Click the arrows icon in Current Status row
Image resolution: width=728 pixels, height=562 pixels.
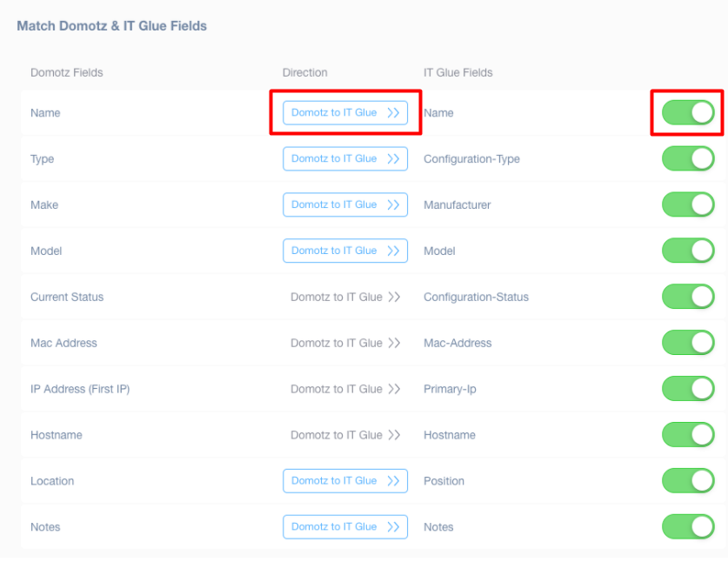point(394,298)
